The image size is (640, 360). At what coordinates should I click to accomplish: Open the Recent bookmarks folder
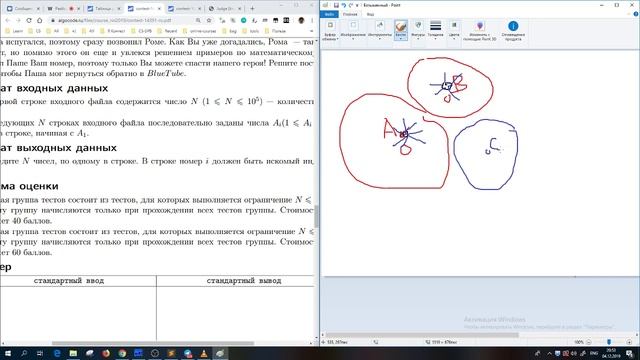pos(167,31)
